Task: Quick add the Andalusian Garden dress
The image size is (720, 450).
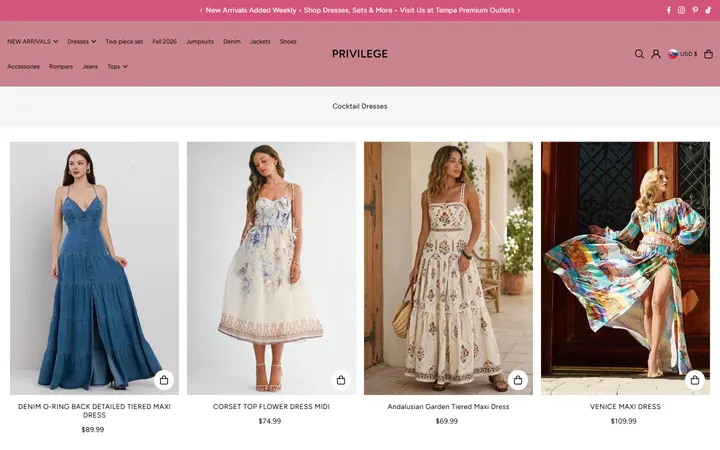Action: (518, 380)
